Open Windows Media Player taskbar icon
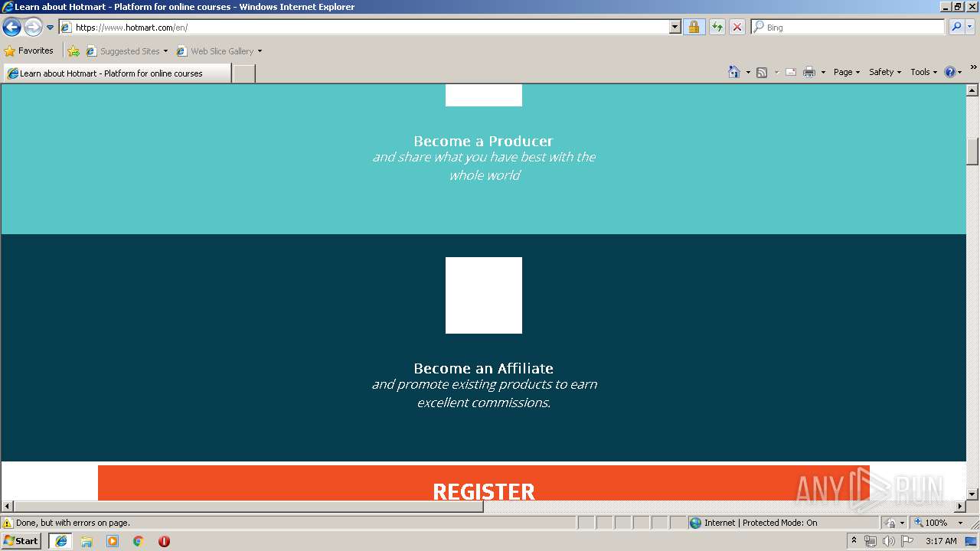The width and height of the screenshot is (980, 551). point(113,540)
